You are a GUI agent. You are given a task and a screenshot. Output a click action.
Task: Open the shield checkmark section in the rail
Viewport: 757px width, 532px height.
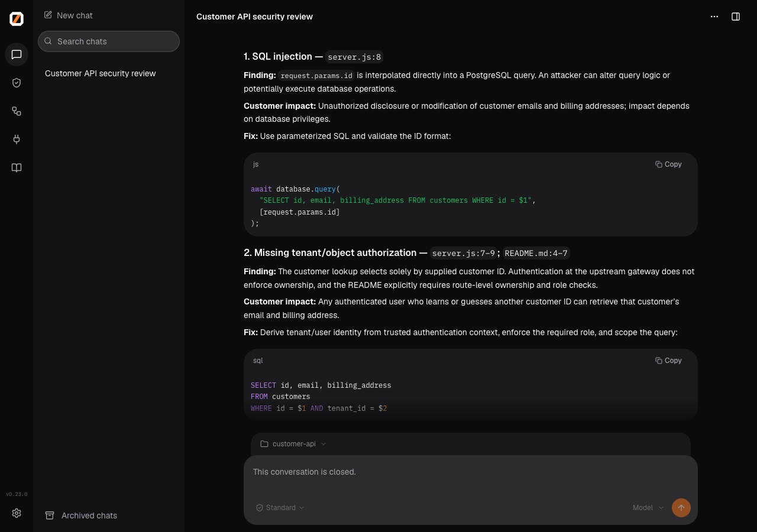click(17, 83)
